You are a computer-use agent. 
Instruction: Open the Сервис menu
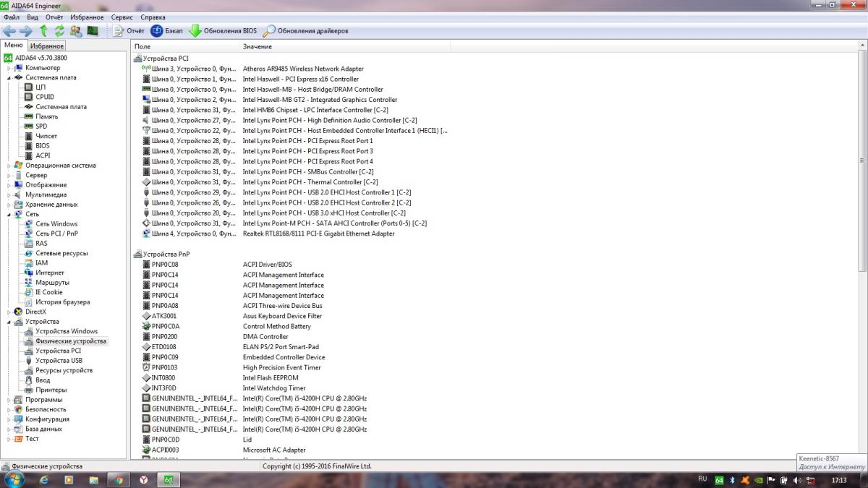(122, 17)
